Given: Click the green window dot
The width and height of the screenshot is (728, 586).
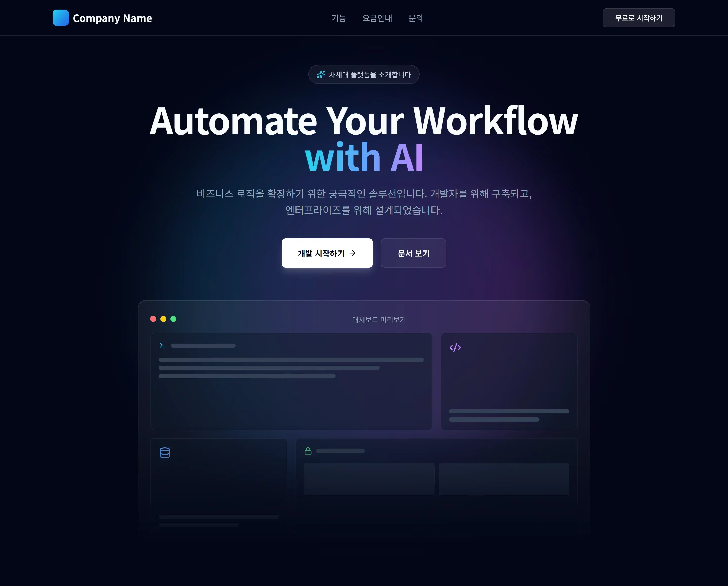Looking at the screenshot, I should pos(173,319).
